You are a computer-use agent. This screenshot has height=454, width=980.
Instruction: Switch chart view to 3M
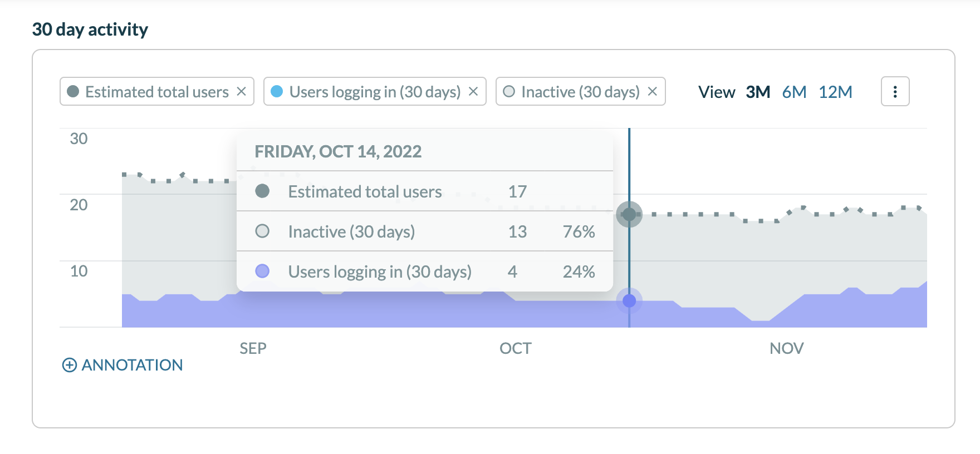coord(758,92)
